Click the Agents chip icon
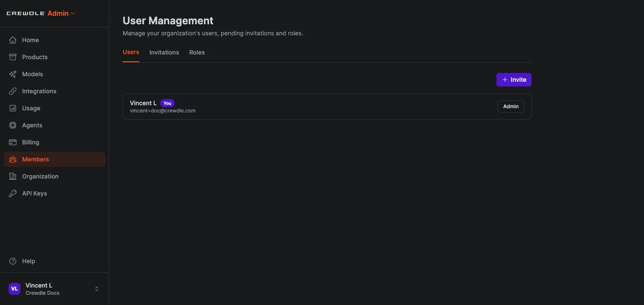This screenshot has width=644, height=305. click(13, 125)
